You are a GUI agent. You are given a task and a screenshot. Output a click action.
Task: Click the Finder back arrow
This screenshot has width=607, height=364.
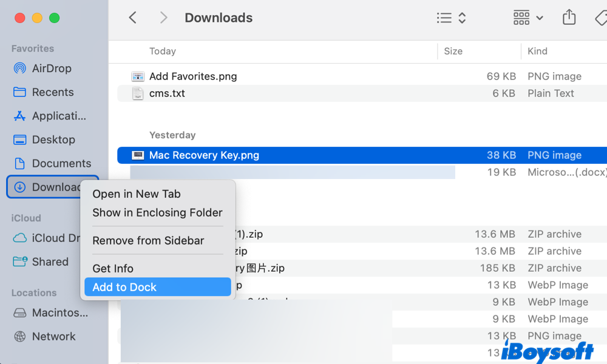(133, 18)
